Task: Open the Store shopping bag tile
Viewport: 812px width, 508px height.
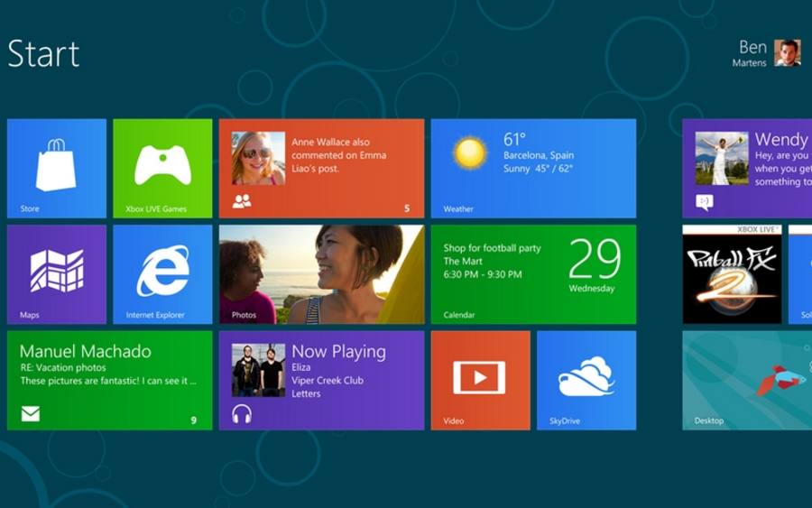Action: pyautogui.click(x=57, y=169)
